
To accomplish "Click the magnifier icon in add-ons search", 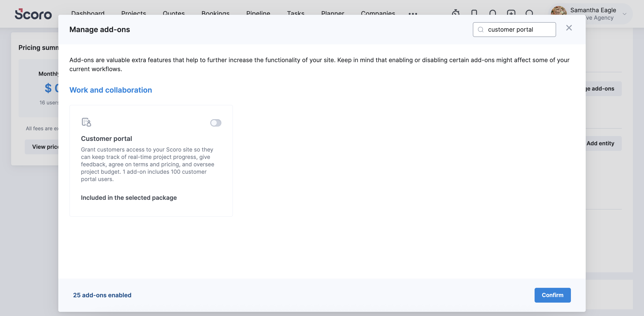I will pyautogui.click(x=480, y=30).
